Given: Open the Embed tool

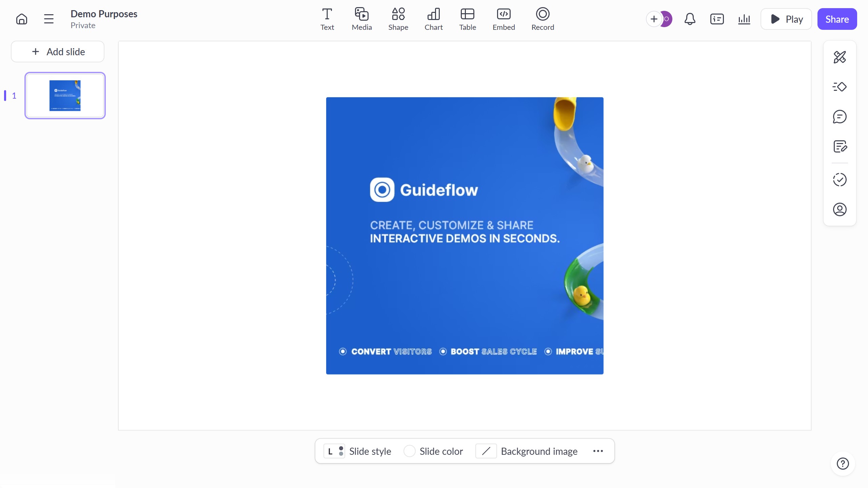Looking at the screenshot, I should click(x=504, y=19).
